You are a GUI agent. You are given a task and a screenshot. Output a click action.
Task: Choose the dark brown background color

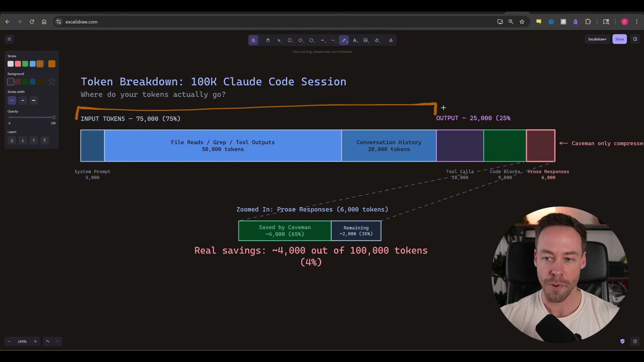click(x=40, y=82)
